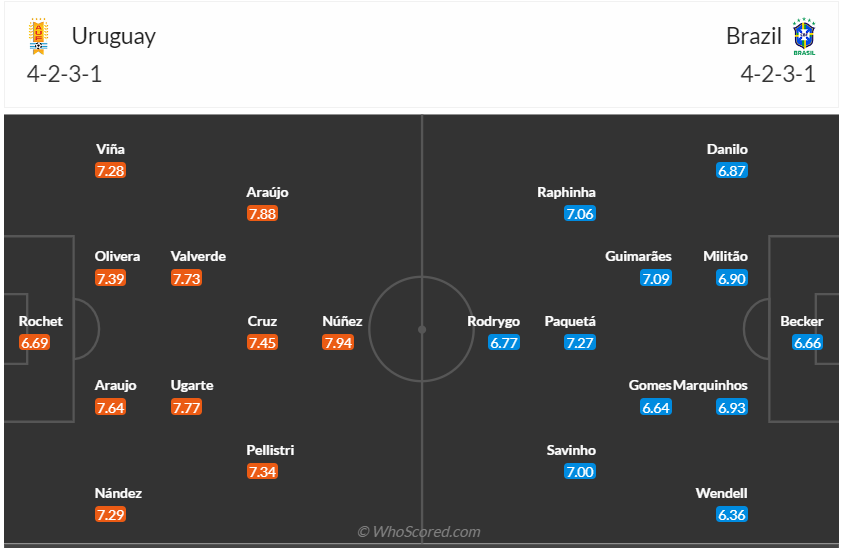Image resolution: width=844 pixels, height=548 pixels.
Task: Open the Uruguay team name
Action: (x=113, y=36)
